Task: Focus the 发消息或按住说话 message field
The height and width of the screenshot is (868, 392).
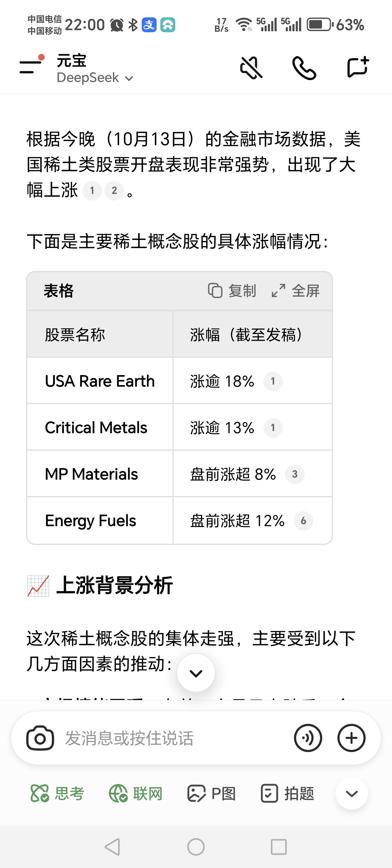Action: [x=175, y=738]
